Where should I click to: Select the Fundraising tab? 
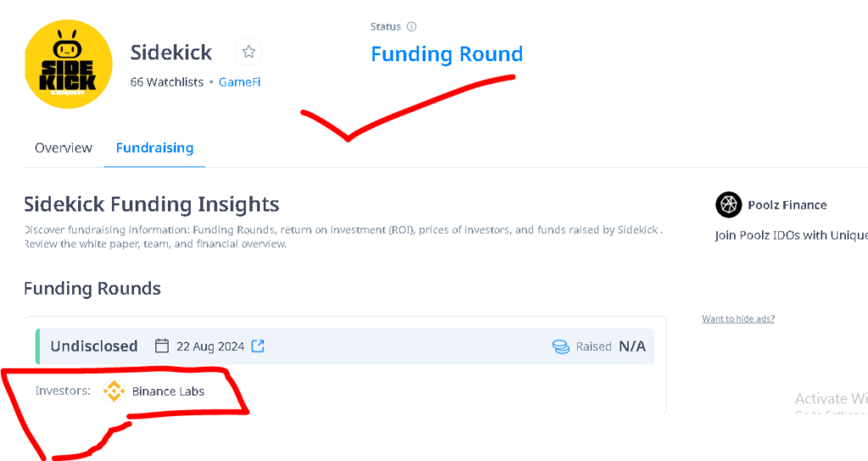coord(154,147)
